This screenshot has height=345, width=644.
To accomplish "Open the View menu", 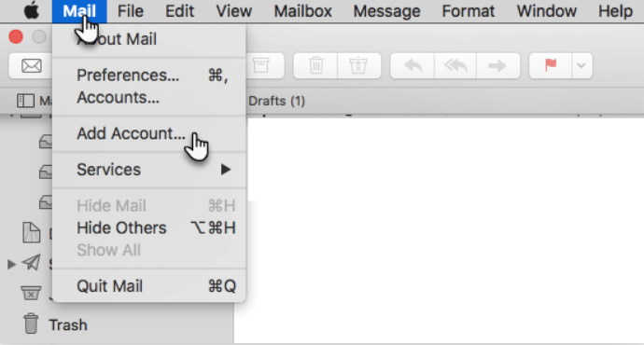I will (233, 11).
